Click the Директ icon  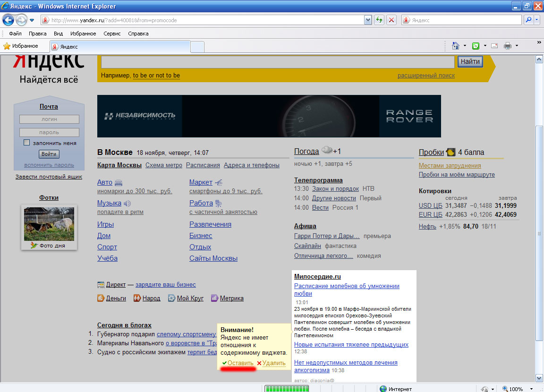(x=101, y=285)
